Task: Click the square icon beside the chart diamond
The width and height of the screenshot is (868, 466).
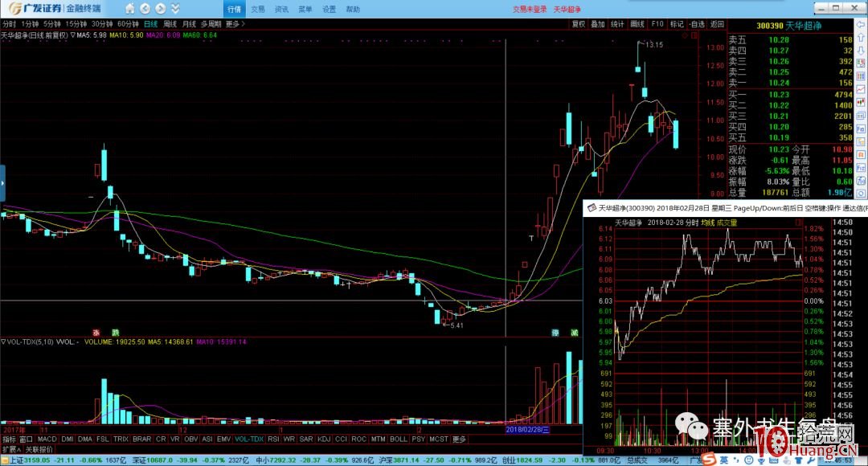Action: click(694, 35)
